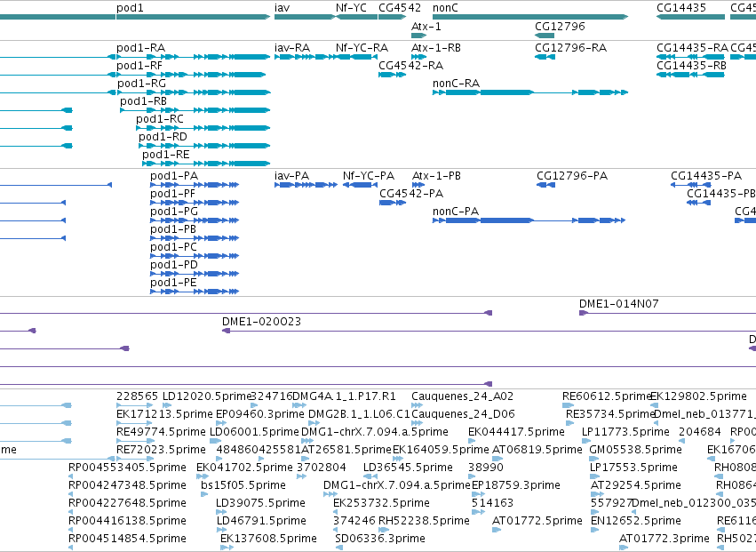Image resolution: width=756 pixels, height=552 pixels.
Task: Click the CG14435 gene label
Action: tap(681, 8)
